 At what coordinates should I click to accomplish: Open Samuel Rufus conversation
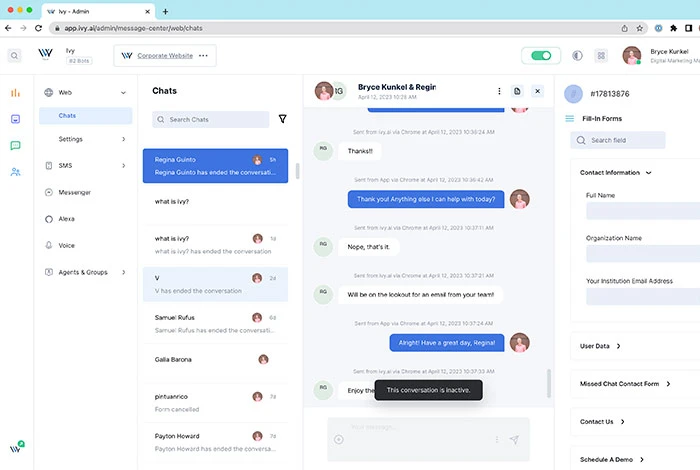pyautogui.click(x=215, y=324)
